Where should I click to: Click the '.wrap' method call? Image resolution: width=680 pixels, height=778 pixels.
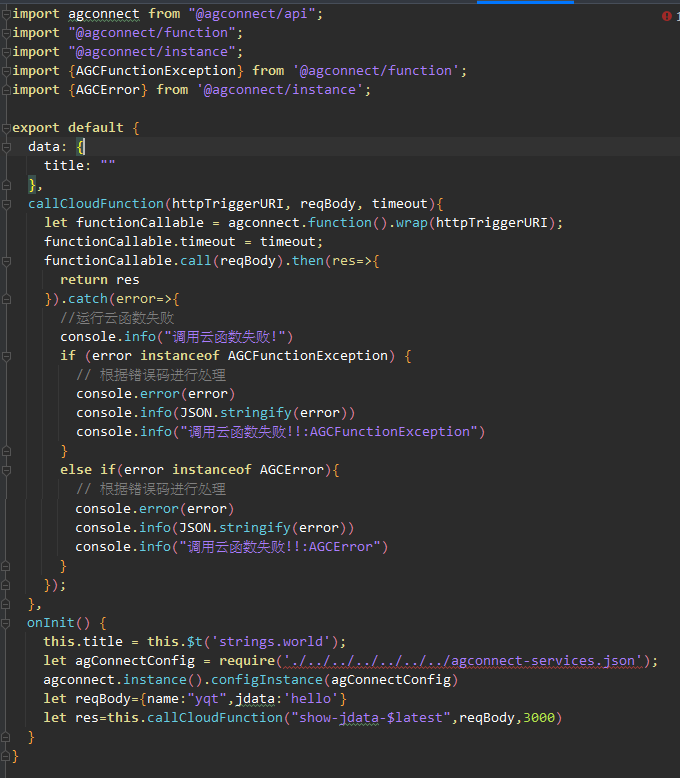[408, 223]
